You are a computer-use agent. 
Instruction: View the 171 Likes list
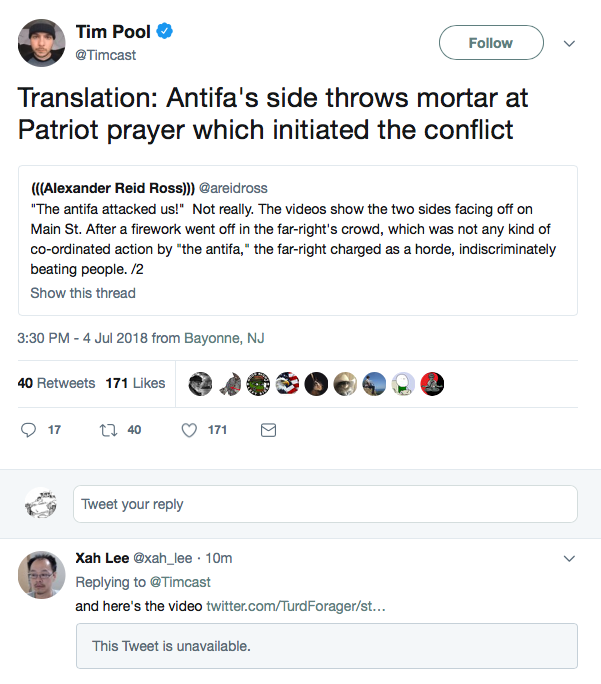[135, 383]
